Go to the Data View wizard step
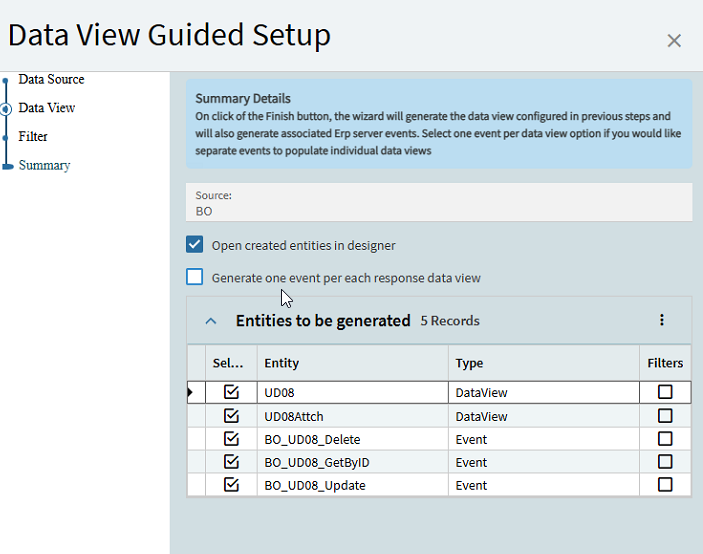Image resolution: width=703 pixels, height=554 pixels. 46,108
